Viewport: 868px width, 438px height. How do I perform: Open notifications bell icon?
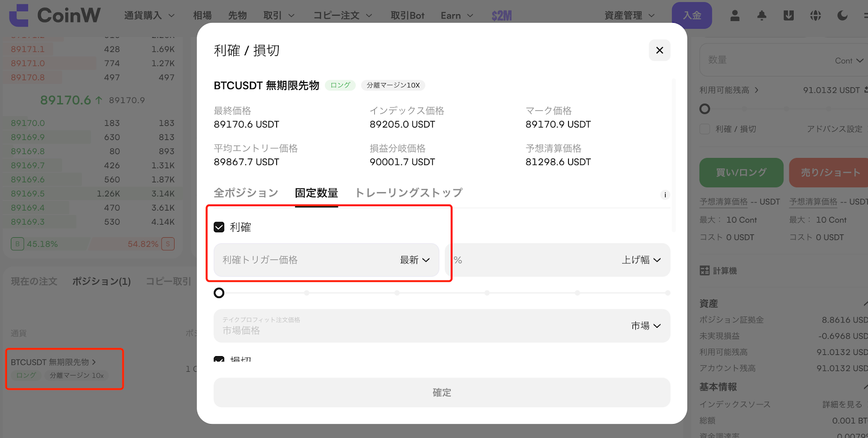[762, 16]
